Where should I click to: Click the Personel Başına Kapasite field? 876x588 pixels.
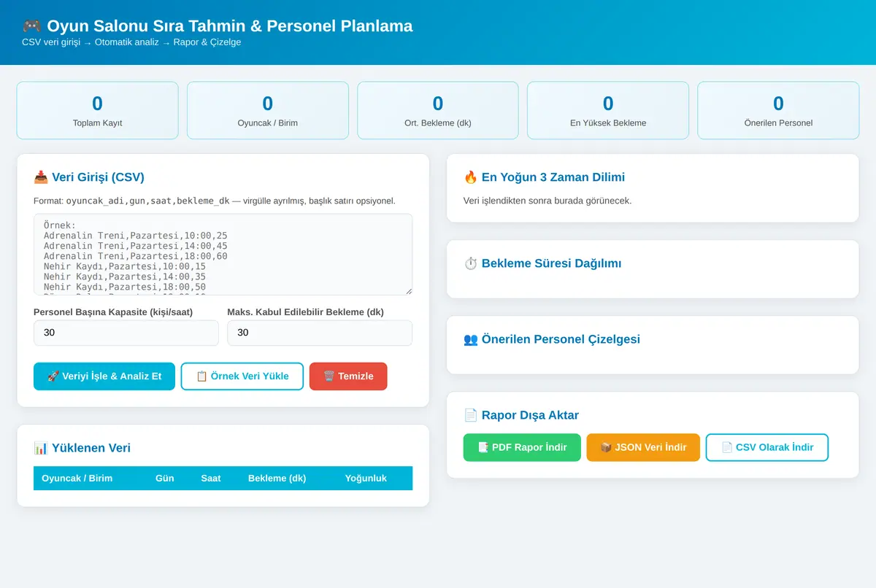tap(126, 333)
